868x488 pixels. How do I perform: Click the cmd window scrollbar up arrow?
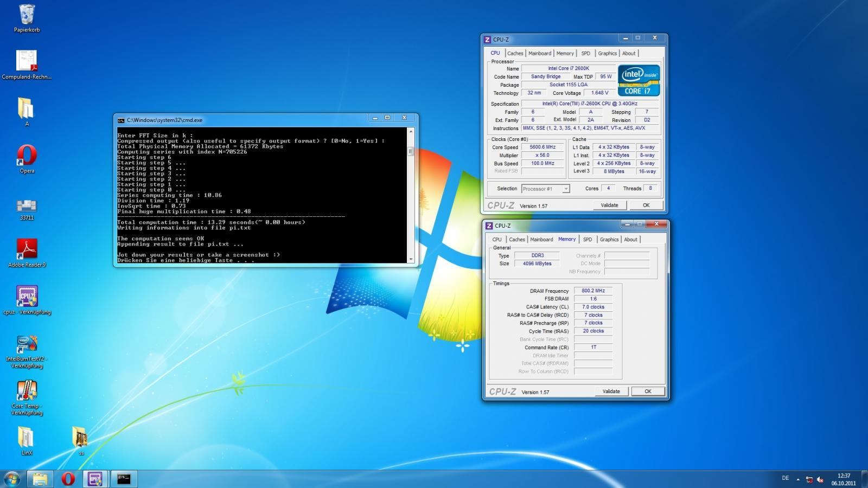(x=411, y=131)
